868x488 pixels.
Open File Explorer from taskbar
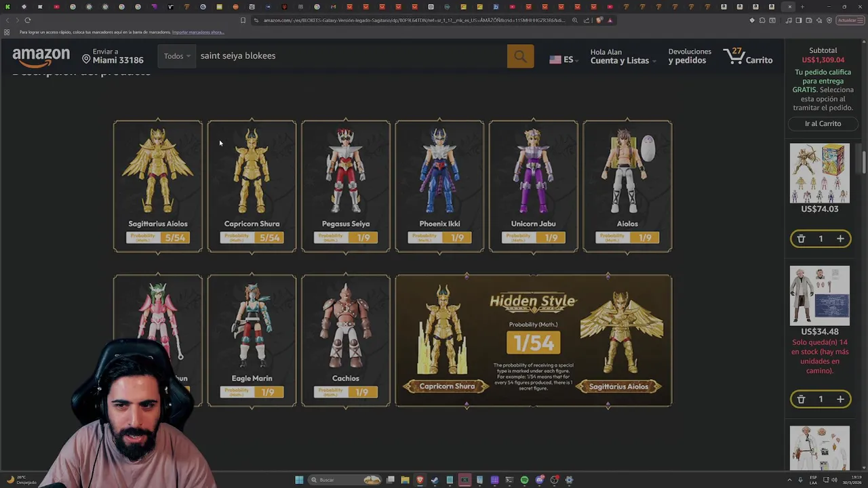[405, 480]
